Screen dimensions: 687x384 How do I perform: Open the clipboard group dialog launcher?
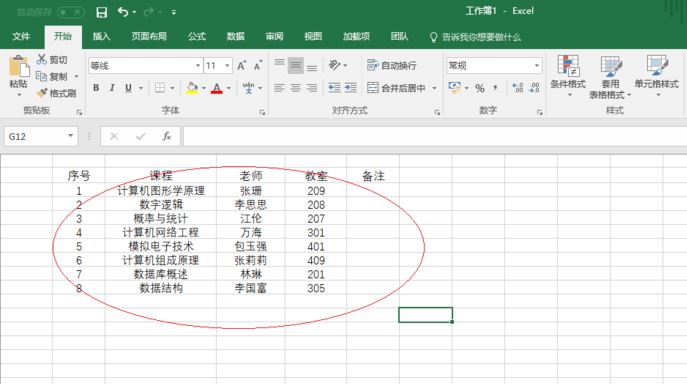[79, 112]
